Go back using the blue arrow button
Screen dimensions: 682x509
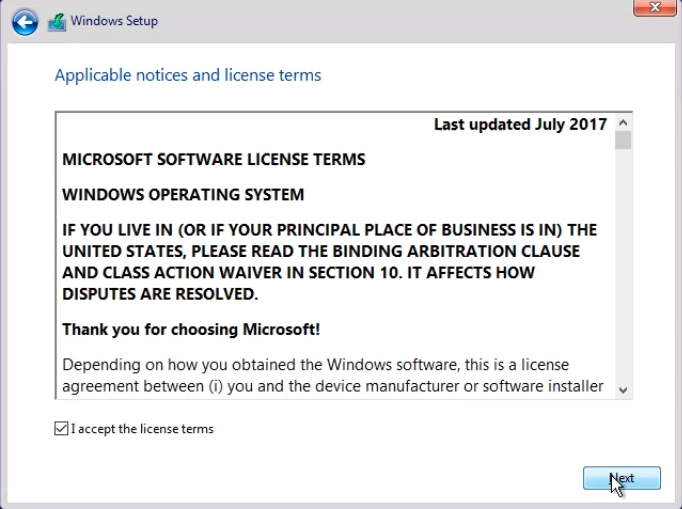point(25,22)
